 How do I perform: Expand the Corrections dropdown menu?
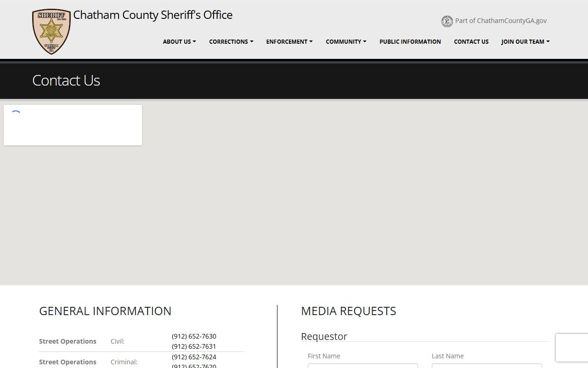pos(231,41)
